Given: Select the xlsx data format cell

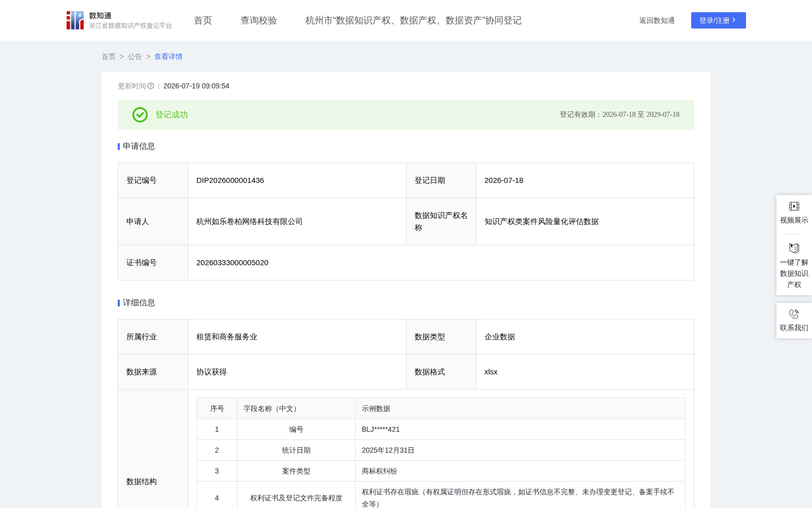Looking at the screenshot, I should pyautogui.click(x=585, y=372).
